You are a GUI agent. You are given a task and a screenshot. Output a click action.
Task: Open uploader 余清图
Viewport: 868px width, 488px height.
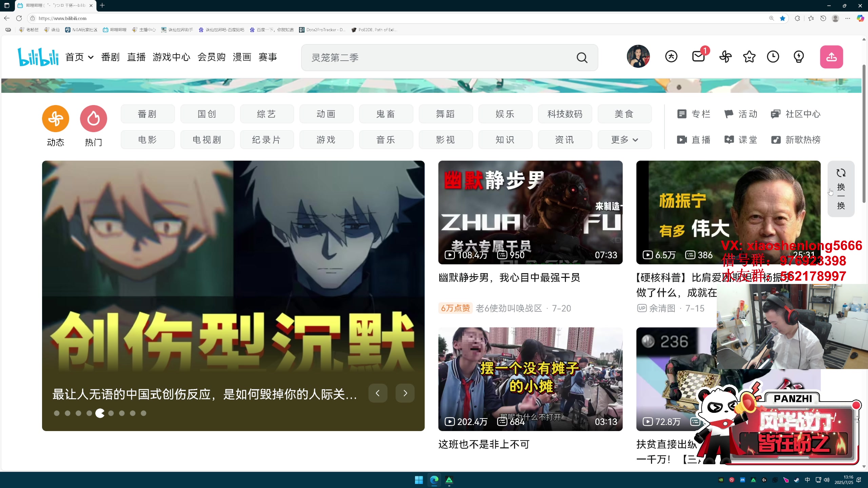[662, 308]
